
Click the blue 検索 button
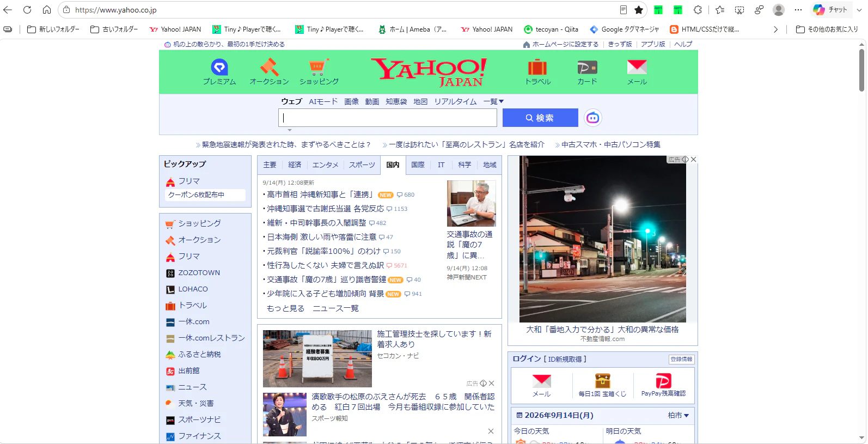pyautogui.click(x=540, y=118)
